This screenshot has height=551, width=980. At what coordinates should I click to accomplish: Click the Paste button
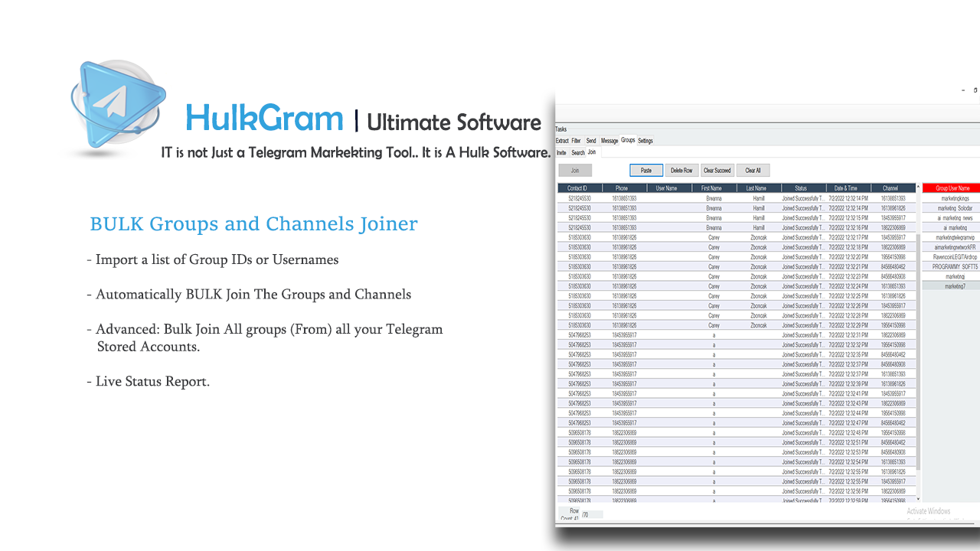point(645,171)
